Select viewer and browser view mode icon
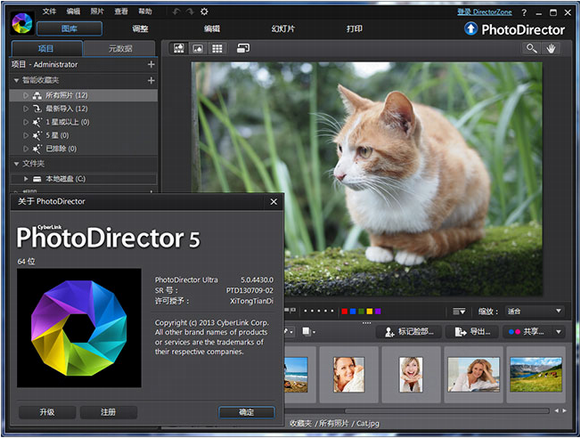This screenshot has height=438, width=580. tap(179, 48)
